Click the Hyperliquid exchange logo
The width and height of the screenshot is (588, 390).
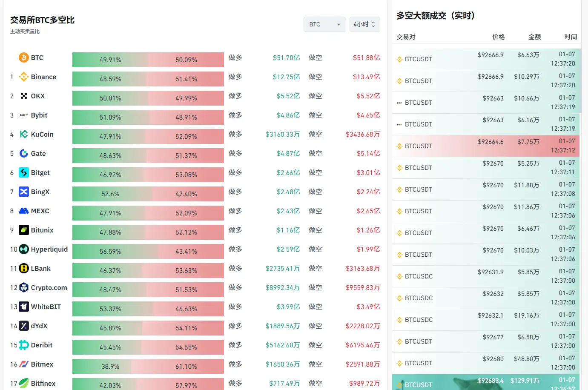point(24,249)
